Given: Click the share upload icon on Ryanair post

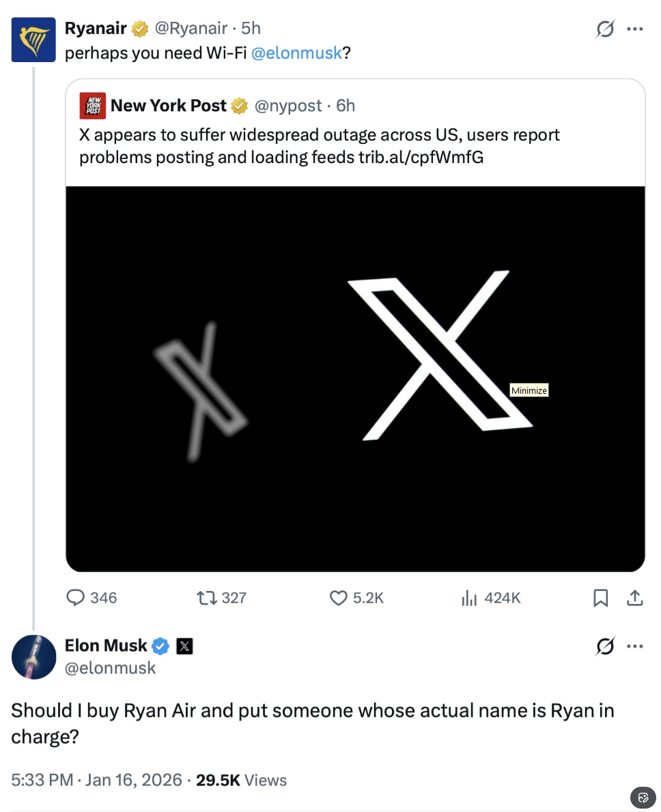Looking at the screenshot, I should (635, 598).
